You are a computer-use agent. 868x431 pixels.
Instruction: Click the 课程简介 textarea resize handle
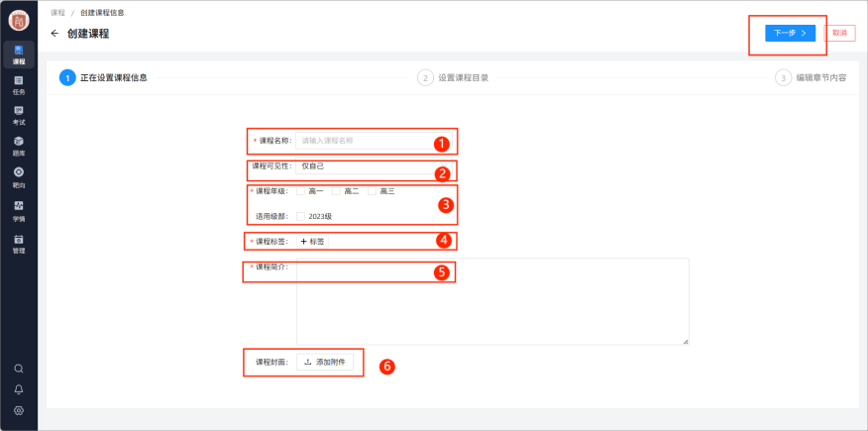(686, 342)
